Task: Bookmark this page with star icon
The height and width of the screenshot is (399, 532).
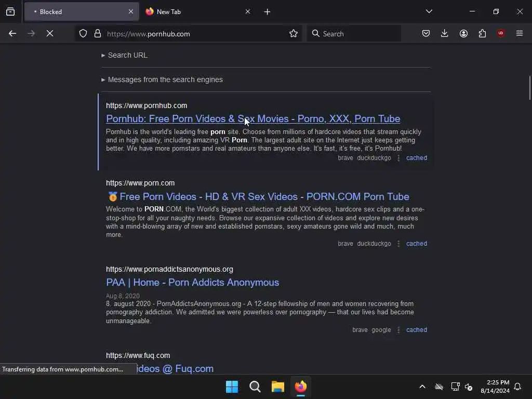Action: click(294, 33)
